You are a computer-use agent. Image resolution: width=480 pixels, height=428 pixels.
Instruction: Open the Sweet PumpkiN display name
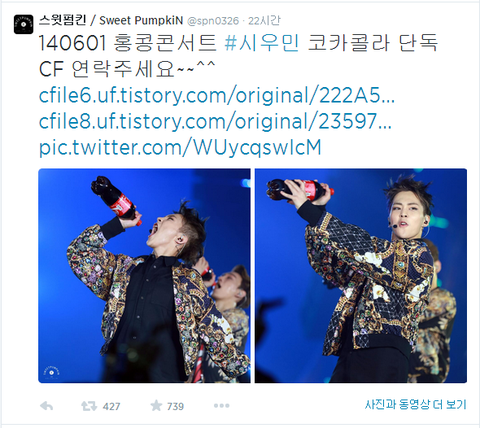141,21
